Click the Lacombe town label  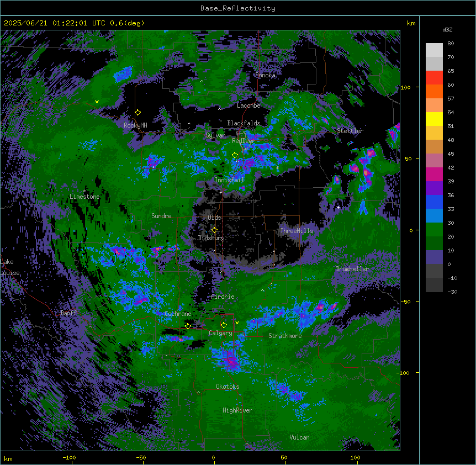click(248, 105)
